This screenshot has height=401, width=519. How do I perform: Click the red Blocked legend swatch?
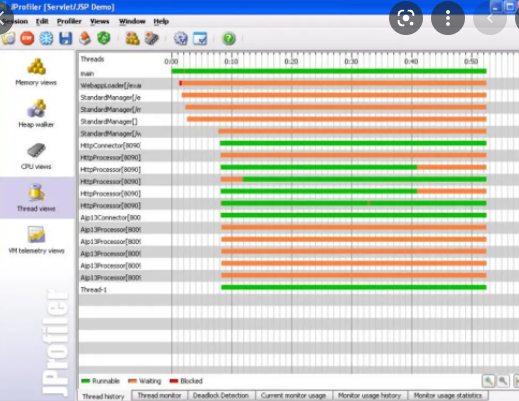pos(174,381)
